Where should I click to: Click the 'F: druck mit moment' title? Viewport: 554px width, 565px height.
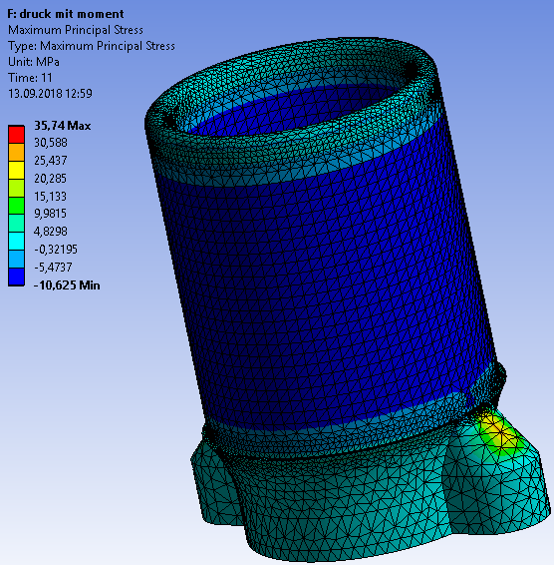click(x=66, y=14)
